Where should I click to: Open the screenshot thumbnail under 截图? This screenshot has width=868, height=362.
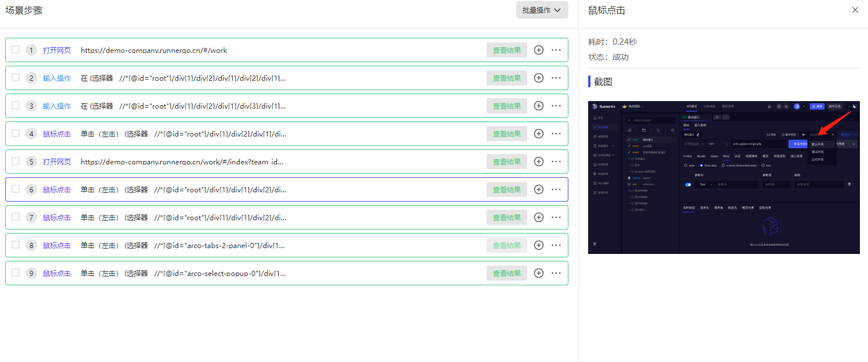pyautogui.click(x=723, y=177)
